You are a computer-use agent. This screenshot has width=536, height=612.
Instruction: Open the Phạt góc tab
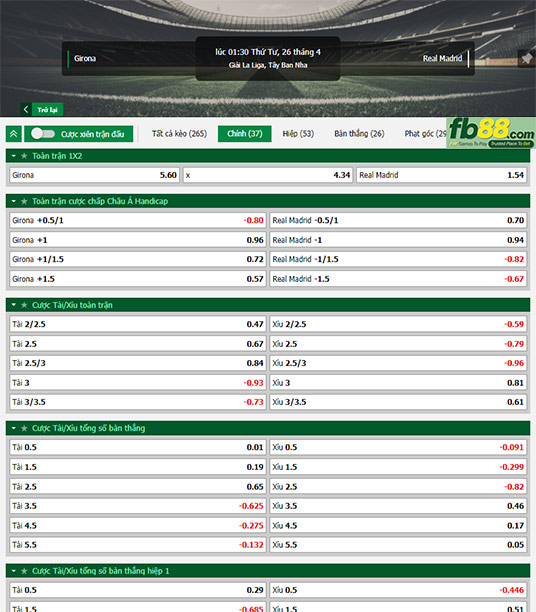(x=425, y=134)
